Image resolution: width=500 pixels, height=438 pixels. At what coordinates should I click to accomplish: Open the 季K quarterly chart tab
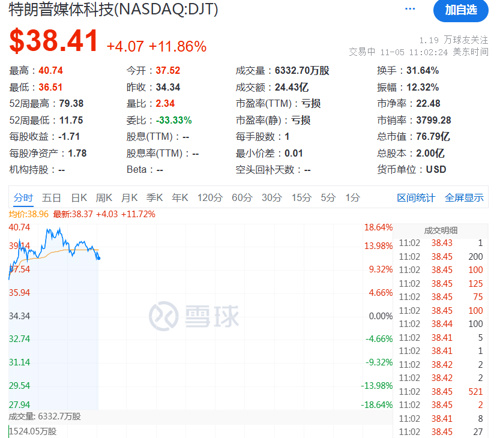[155, 198]
